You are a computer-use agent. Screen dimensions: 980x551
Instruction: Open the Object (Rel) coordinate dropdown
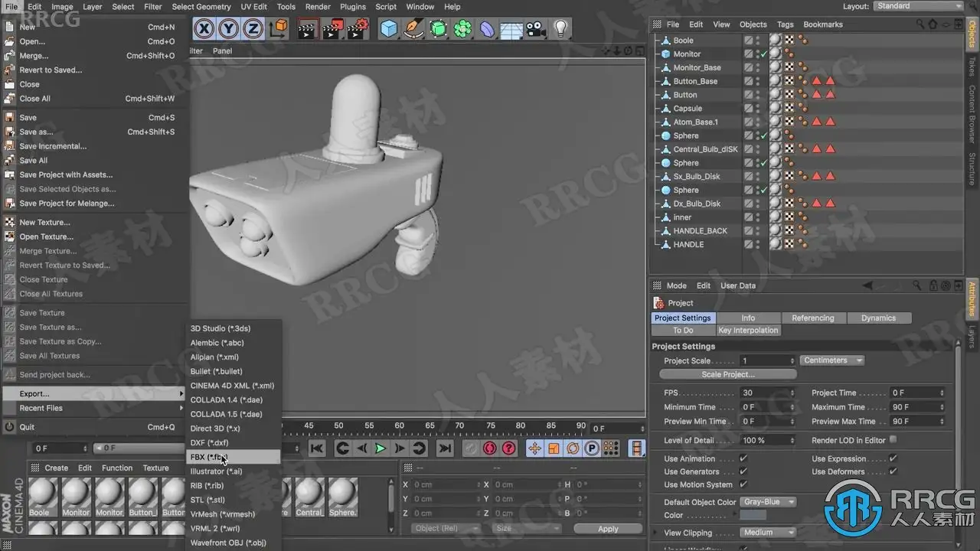pos(446,528)
